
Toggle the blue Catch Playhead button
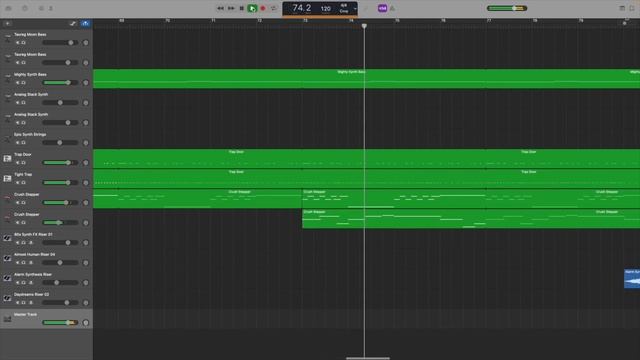pos(85,24)
